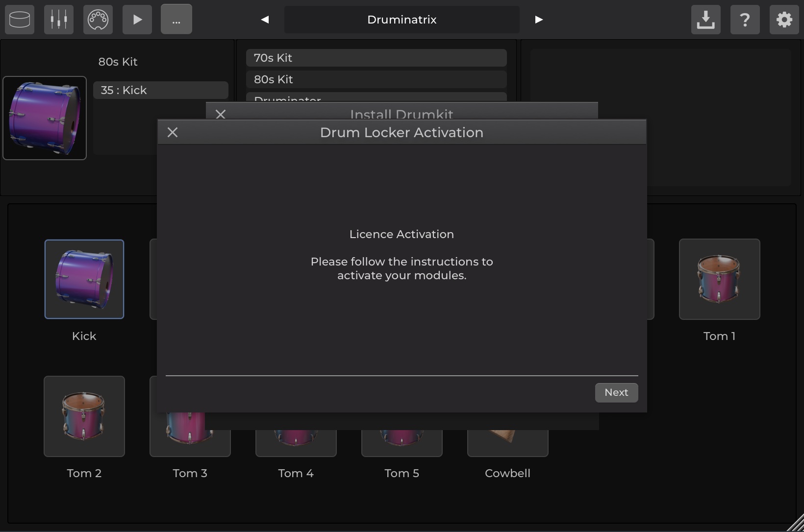Close the Drum Locker Activation dialog

tap(173, 132)
